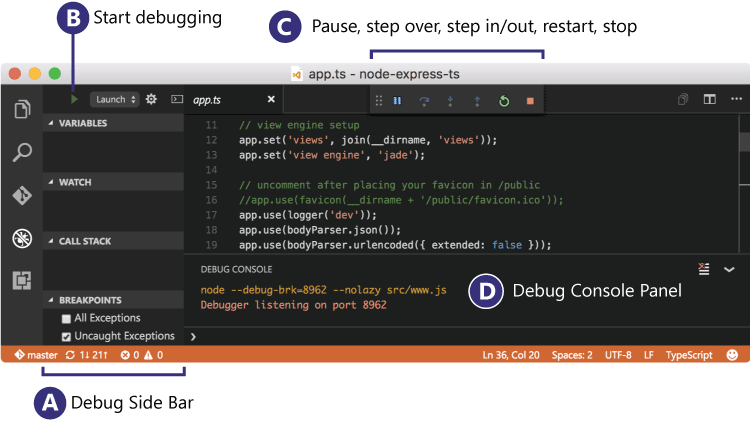Screen dimensions: 750x421
Task: Toggle the split editor layout icon
Action: [x=709, y=99]
